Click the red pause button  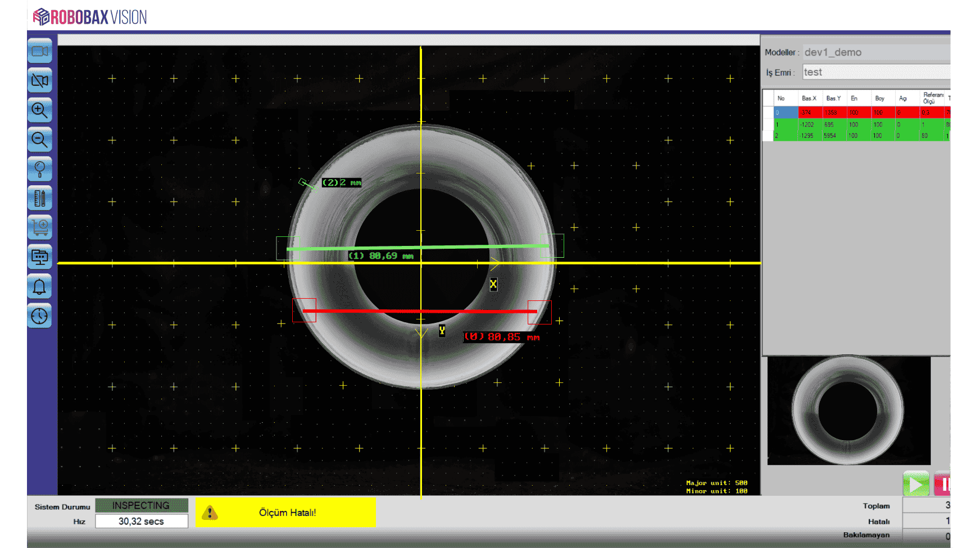pos(942,483)
